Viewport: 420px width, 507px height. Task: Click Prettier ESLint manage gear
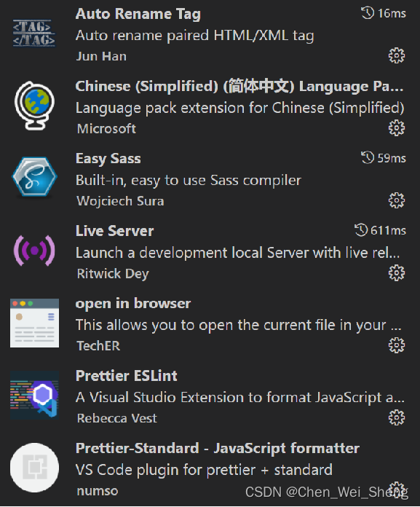click(x=397, y=418)
